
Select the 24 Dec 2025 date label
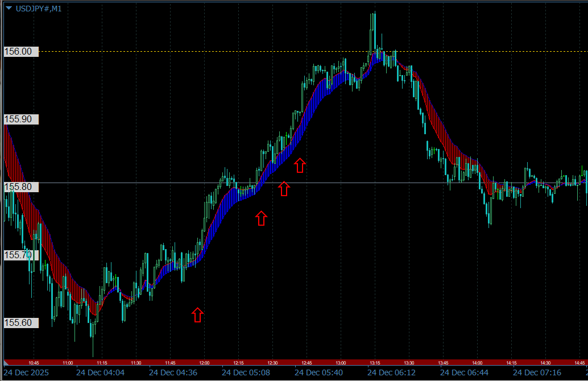coord(26,373)
